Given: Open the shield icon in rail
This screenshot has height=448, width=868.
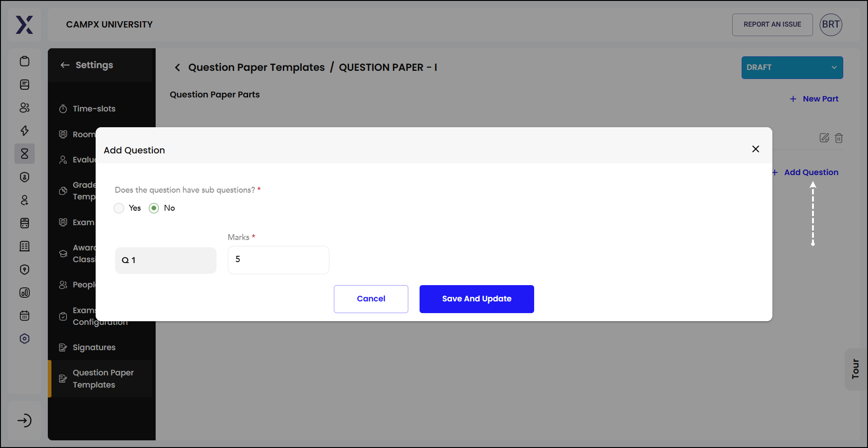Looking at the screenshot, I should click(x=25, y=269).
